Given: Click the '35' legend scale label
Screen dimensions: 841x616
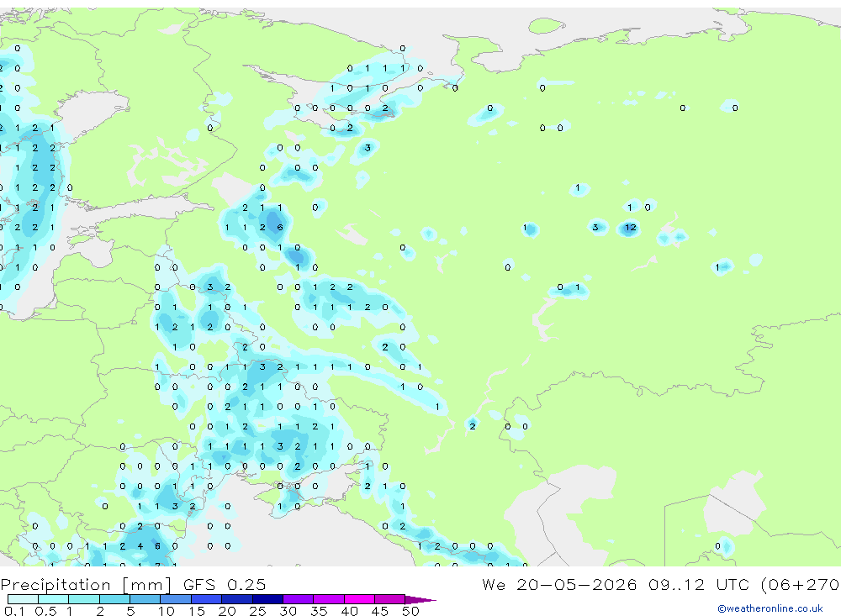Looking at the screenshot, I should [319, 611].
